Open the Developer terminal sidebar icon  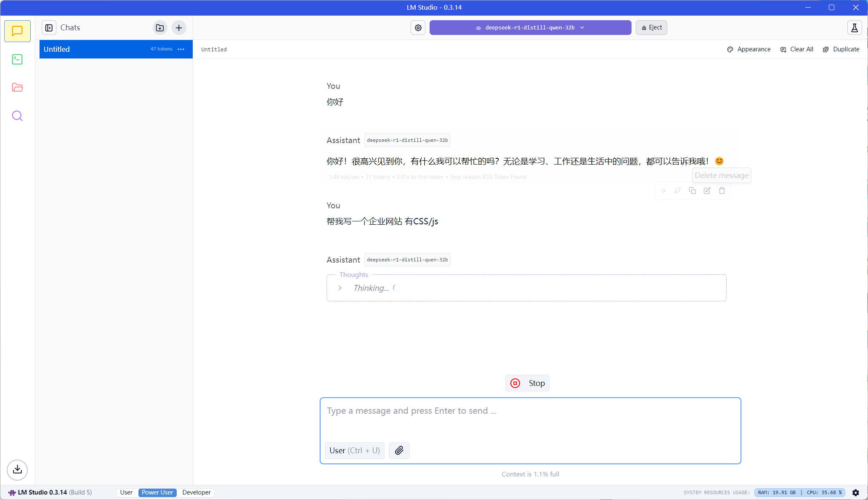17,59
